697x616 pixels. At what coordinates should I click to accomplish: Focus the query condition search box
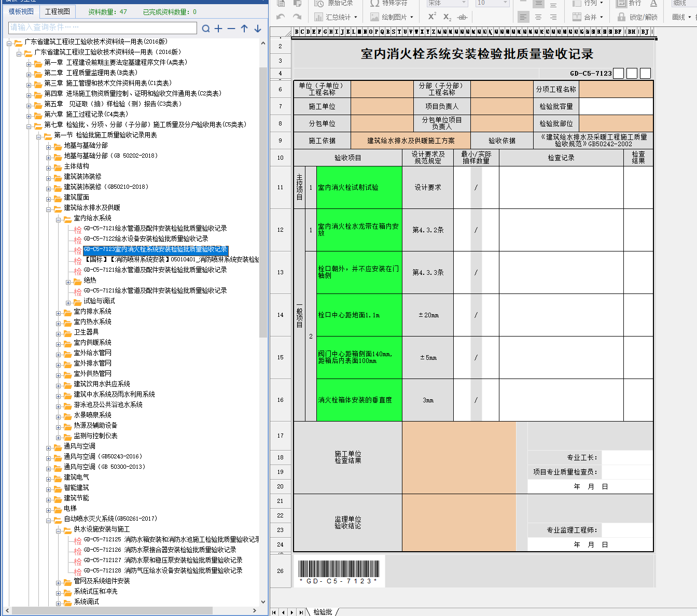(x=103, y=27)
